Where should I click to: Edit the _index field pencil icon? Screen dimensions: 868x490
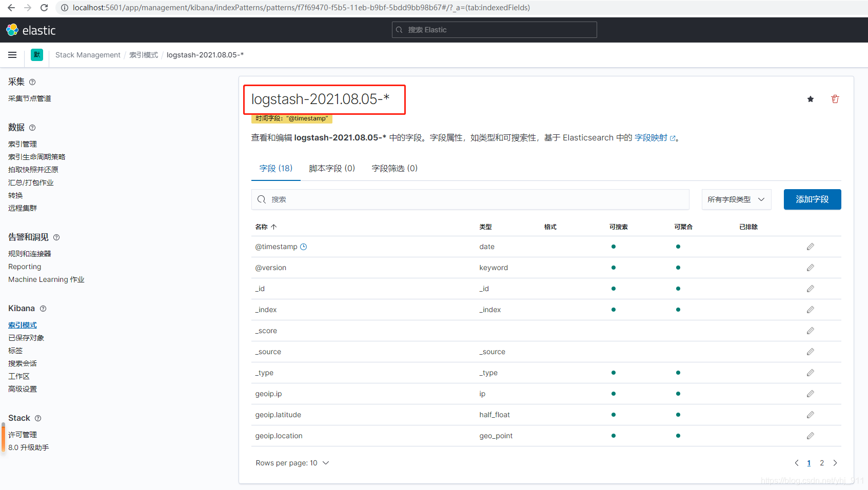811,310
